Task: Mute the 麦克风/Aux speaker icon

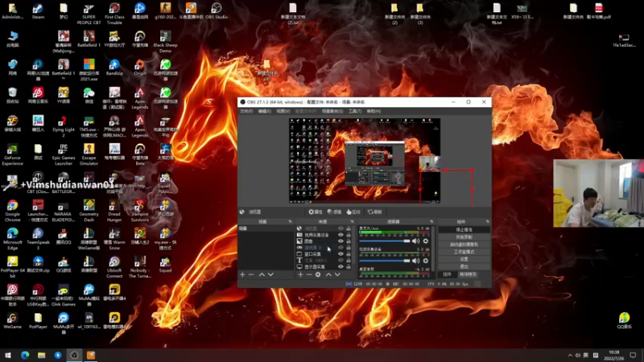Action: [x=416, y=241]
